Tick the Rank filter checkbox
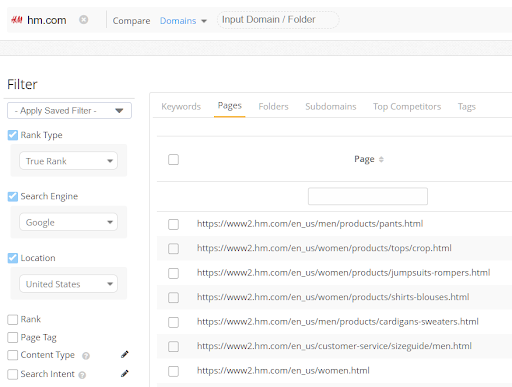The image size is (512, 387). click(x=13, y=319)
